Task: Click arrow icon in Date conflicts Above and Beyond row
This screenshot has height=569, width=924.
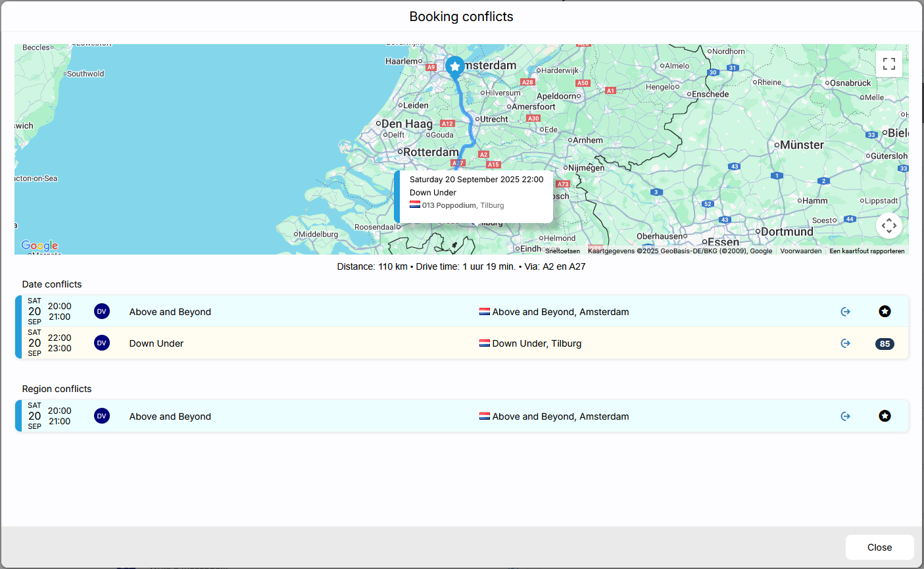Action: 846,312
